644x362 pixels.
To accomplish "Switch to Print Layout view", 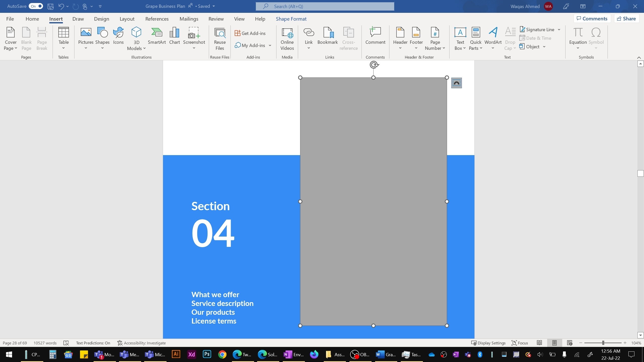I will point(554,343).
